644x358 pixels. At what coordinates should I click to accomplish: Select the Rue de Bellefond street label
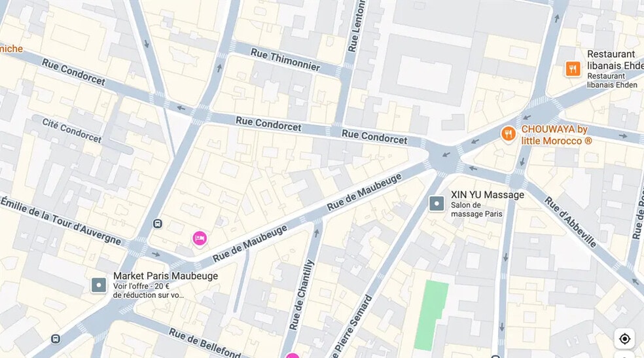[x=205, y=343]
